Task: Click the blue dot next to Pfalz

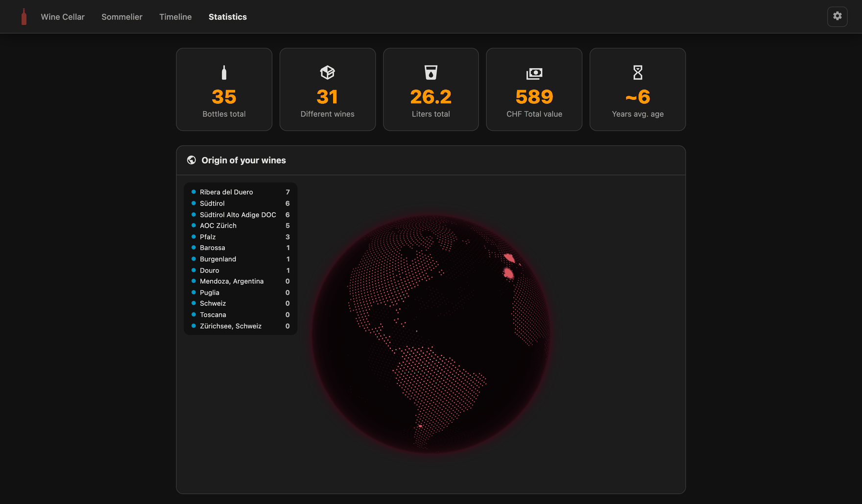Action: click(x=193, y=237)
